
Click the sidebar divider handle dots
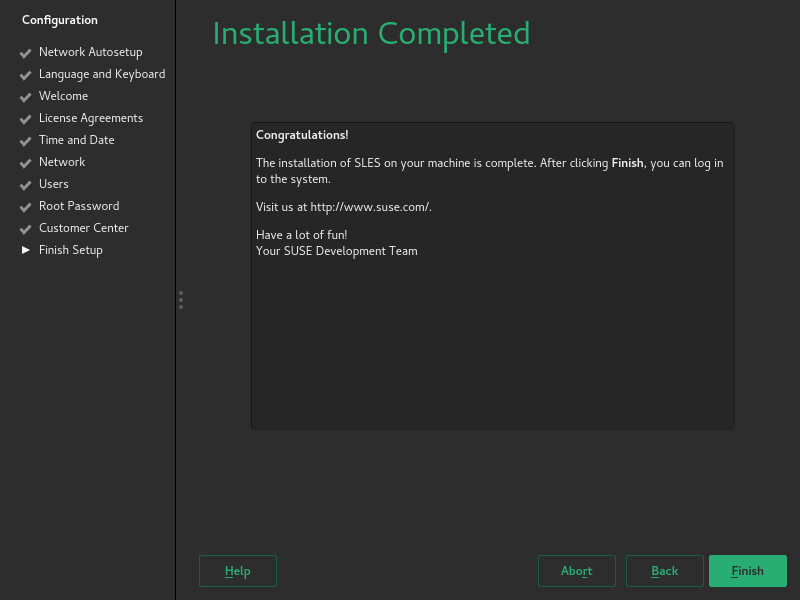[181, 299]
